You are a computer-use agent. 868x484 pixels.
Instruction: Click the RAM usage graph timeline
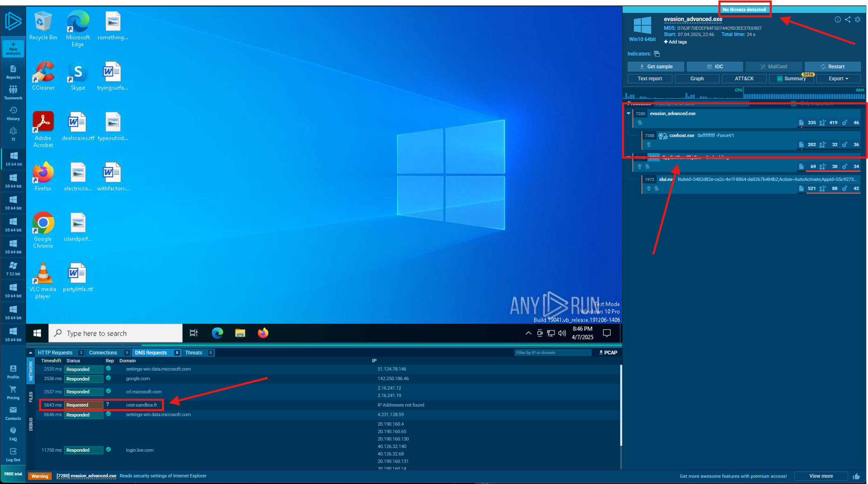[804, 94]
